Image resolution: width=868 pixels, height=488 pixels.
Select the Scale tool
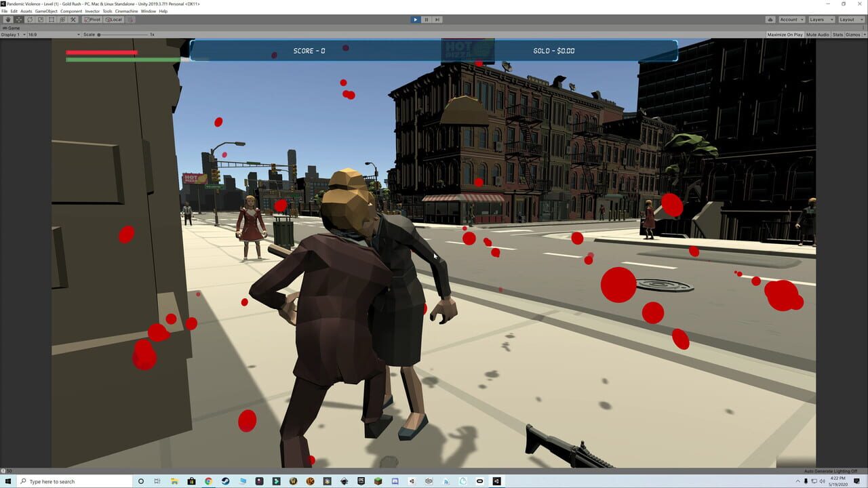[40, 19]
